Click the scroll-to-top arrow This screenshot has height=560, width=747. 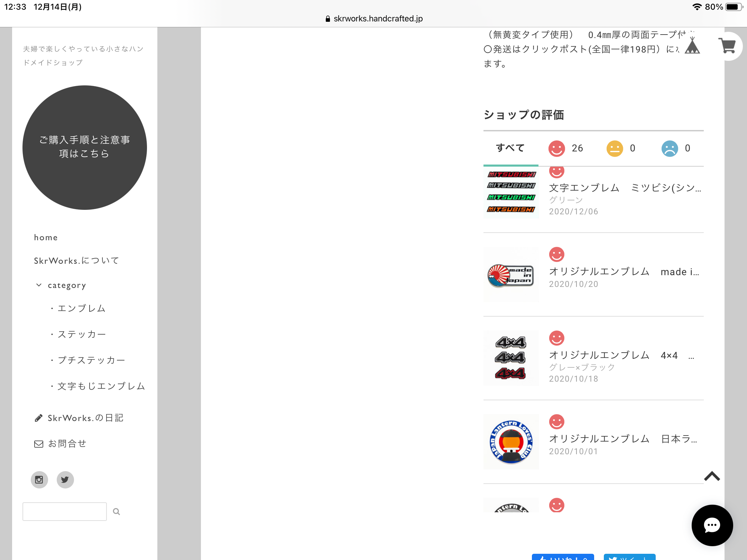pyautogui.click(x=712, y=476)
